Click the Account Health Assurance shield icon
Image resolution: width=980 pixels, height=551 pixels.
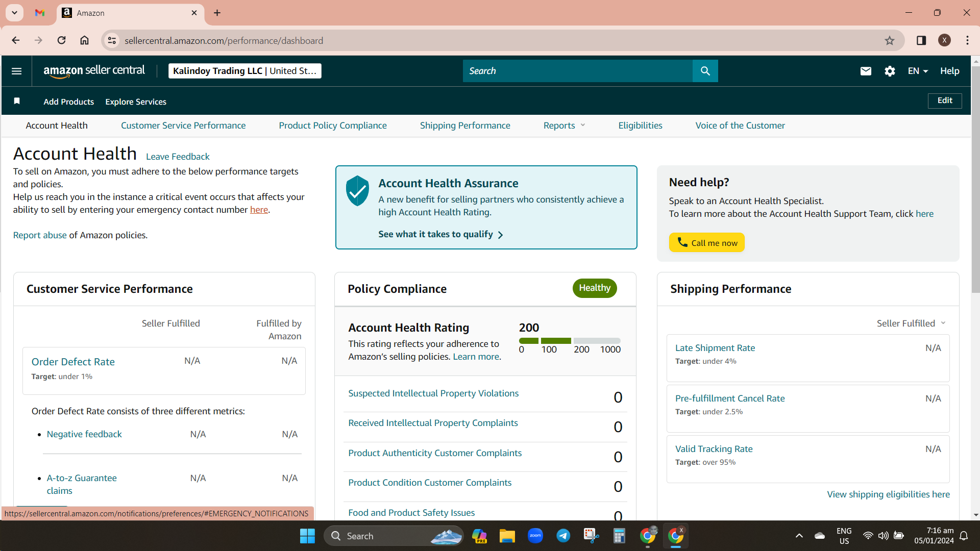click(357, 191)
